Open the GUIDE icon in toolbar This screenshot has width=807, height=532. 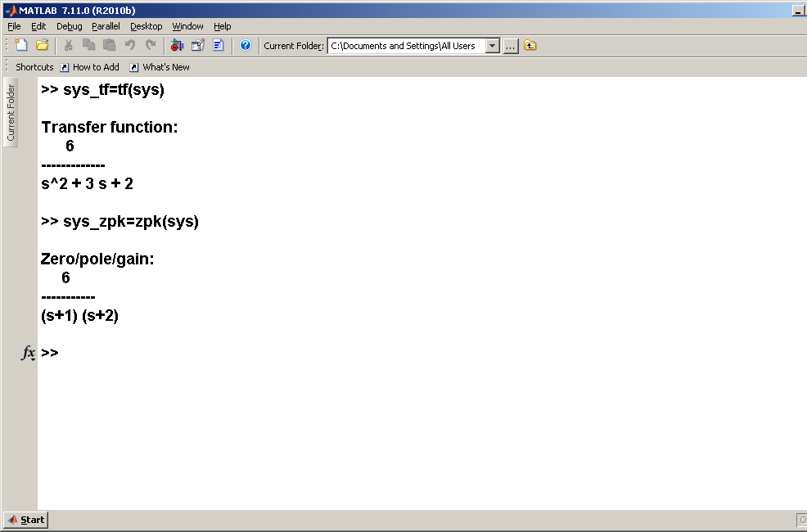tap(197, 45)
